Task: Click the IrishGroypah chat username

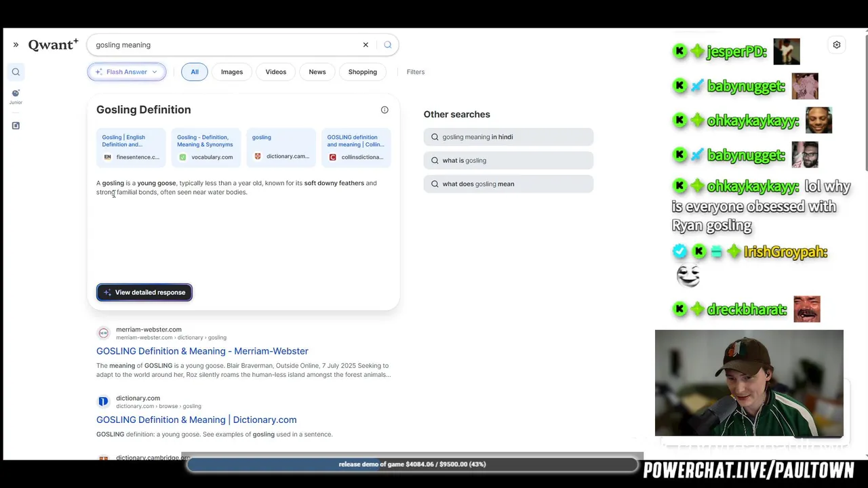Action: tap(785, 252)
